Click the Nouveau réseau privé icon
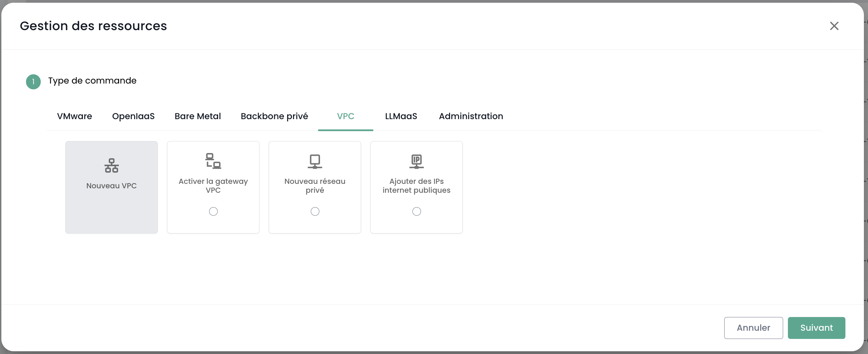The height and width of the screenshot is (354, 868). [315, 161]
